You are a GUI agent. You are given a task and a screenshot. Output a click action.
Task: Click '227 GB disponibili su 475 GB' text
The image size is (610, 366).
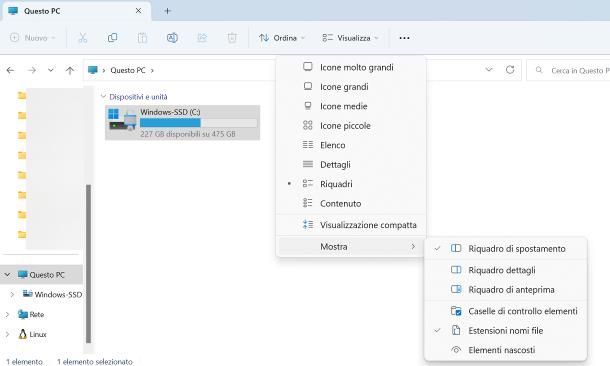(188, 134)
